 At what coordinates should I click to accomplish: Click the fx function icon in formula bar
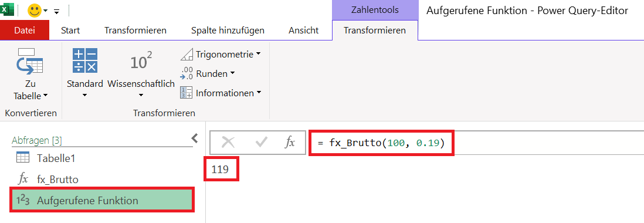290,142
